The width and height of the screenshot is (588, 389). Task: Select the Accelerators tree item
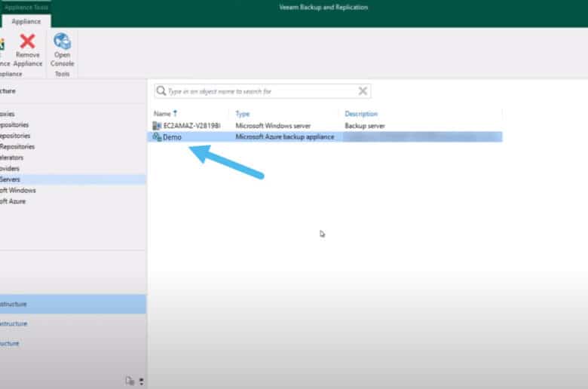11,158
